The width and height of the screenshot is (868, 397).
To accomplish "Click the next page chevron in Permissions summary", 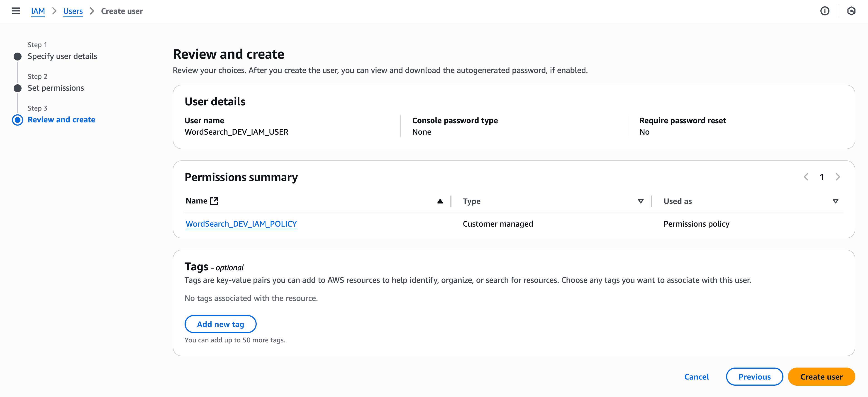I will (838, 177).
